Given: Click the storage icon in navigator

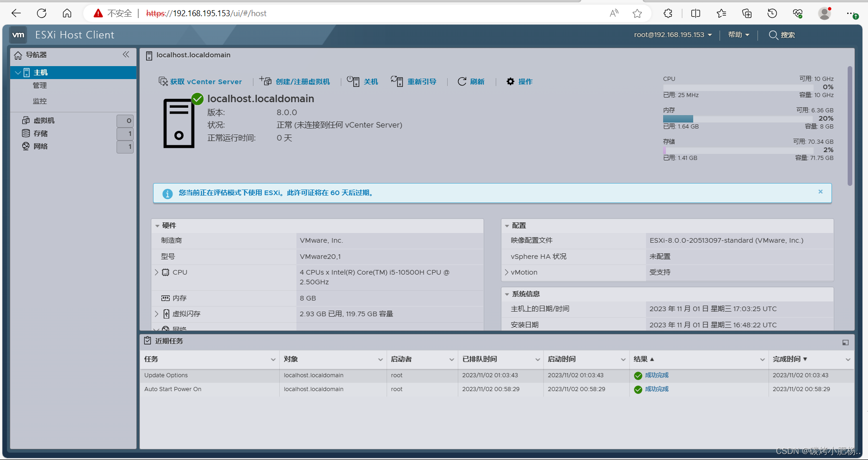Looking at the screenshot, I should point(26,133).
